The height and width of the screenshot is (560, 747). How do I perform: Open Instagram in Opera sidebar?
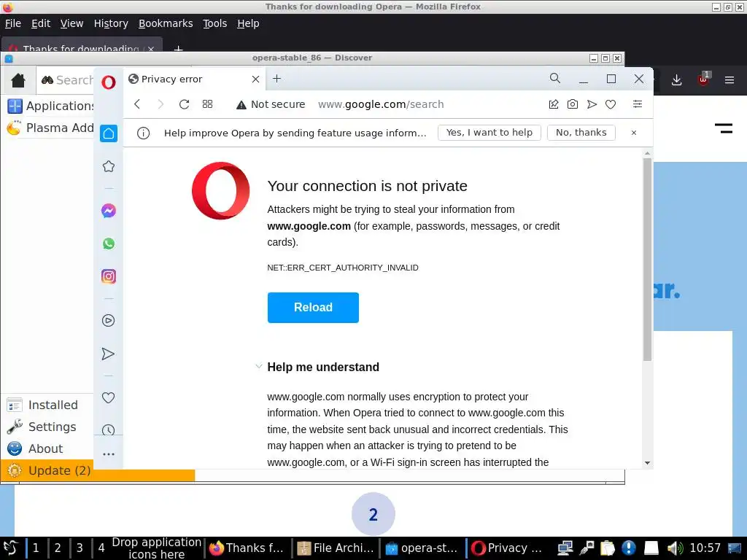click(x=109, y=276)
